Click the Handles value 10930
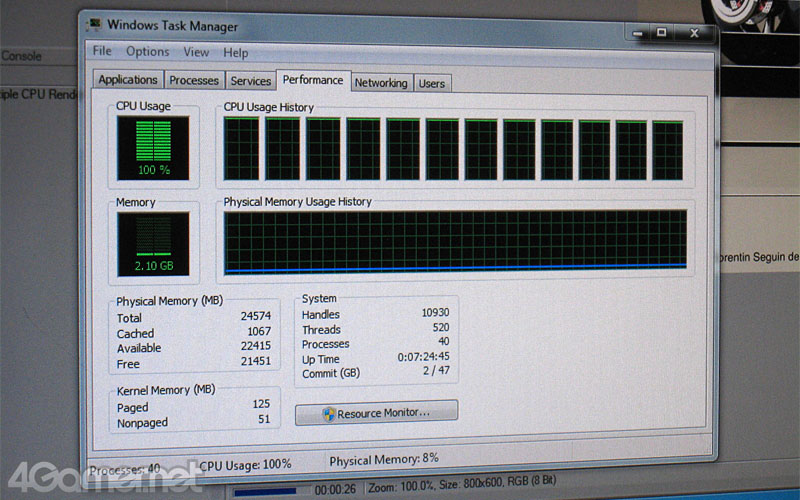Screen dimensions: 800x500 [435, 312]
